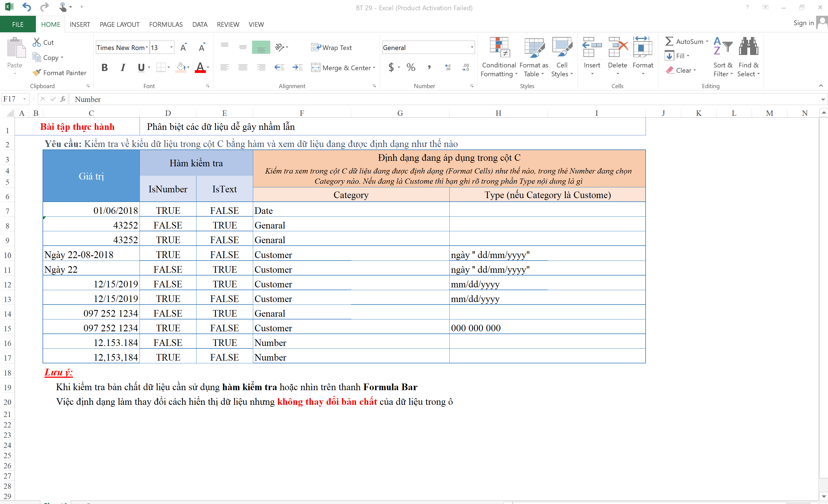
Task: Click the Insert Function fx icon
Action: [63, 99]
